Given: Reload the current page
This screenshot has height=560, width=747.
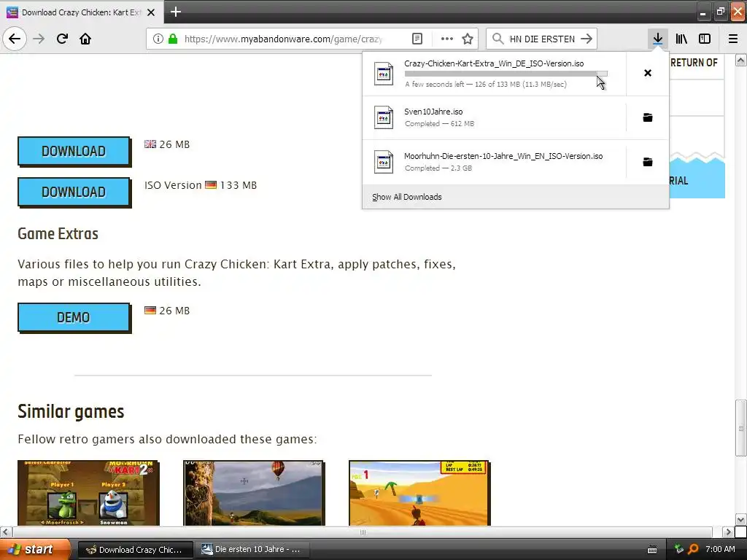Looking at the screenshot, I should (x=62, y=39).
